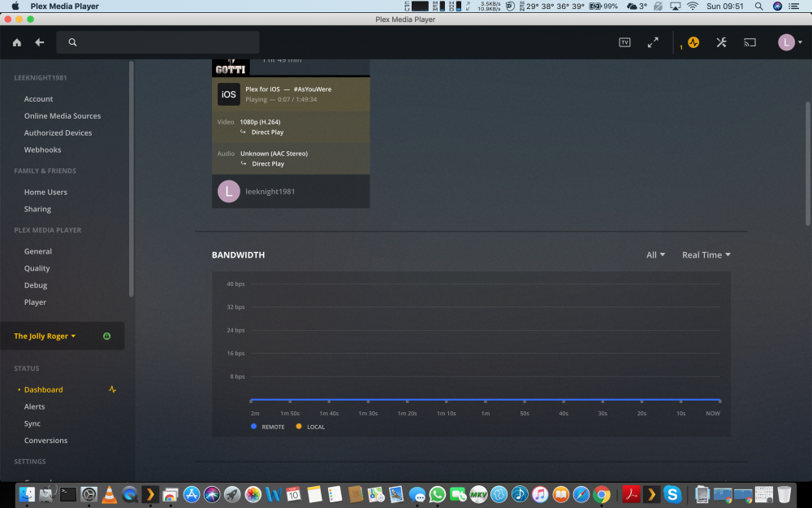Screen dimensions: 812x508
Task: Open Alerts page
Action: coord(34,407)
